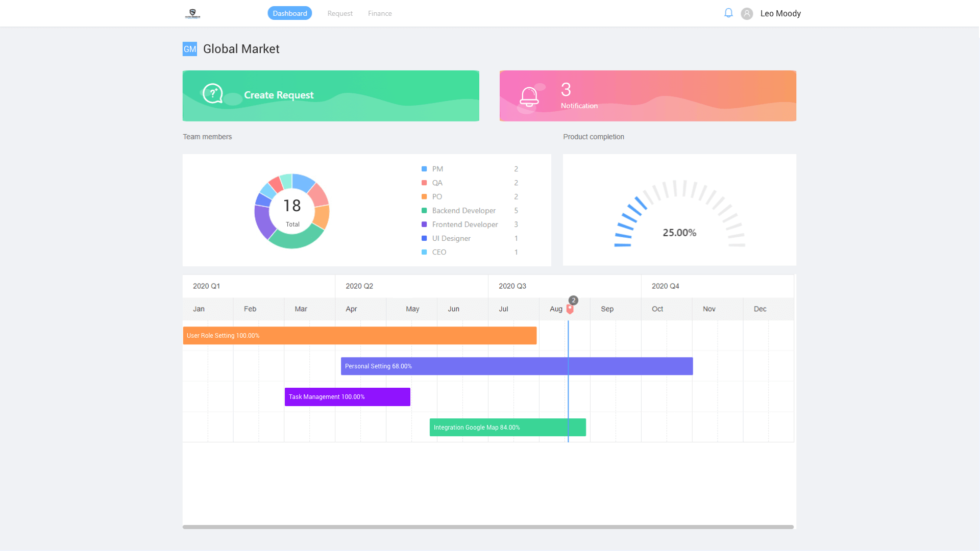Switch to the Request tab
The width and height of the screenshot is (980, 551).
340,14
